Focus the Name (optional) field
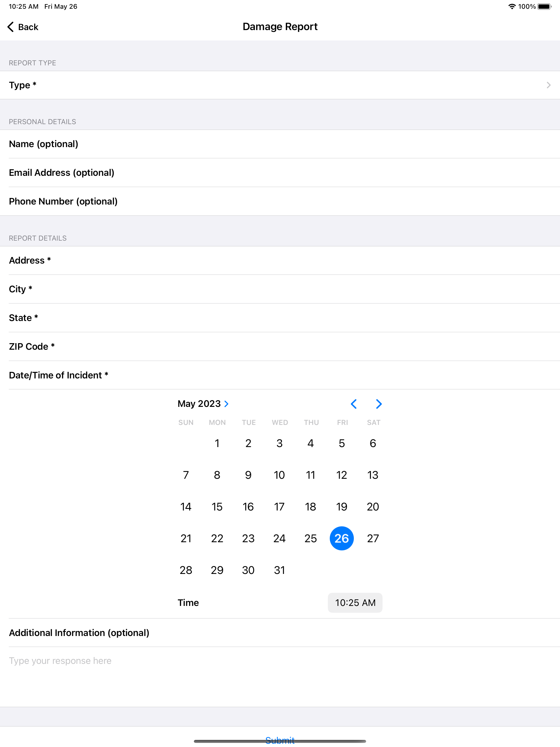 coord(280,144)
